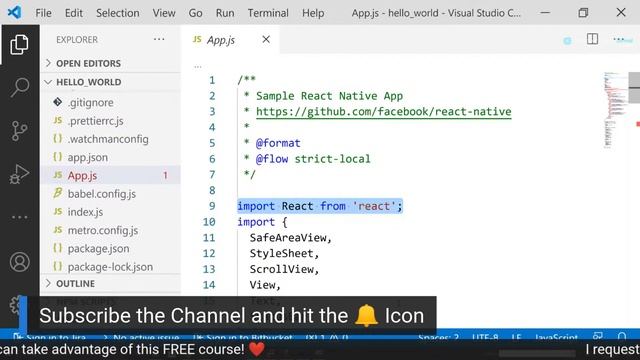Image resolution: width=640 pixels, height=360 pixels.
Task: Open the Search view in activity bar
Action: click(x=19, y=87)
